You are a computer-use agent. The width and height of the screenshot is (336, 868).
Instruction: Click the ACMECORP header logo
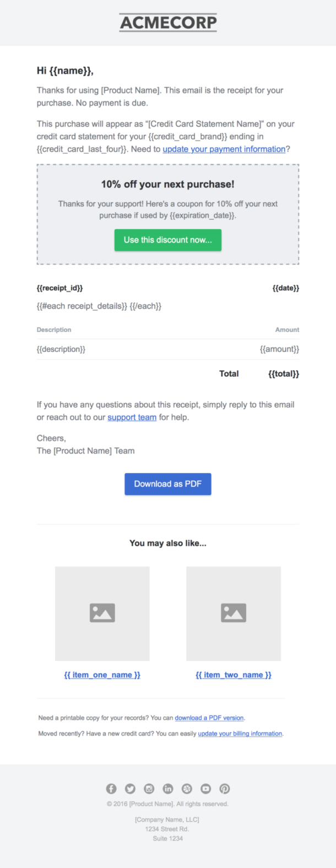coord(167,23)
